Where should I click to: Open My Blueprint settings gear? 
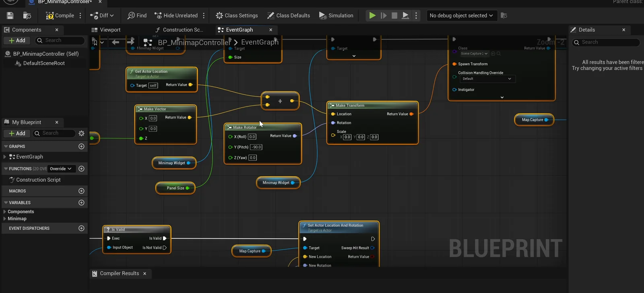81,133
